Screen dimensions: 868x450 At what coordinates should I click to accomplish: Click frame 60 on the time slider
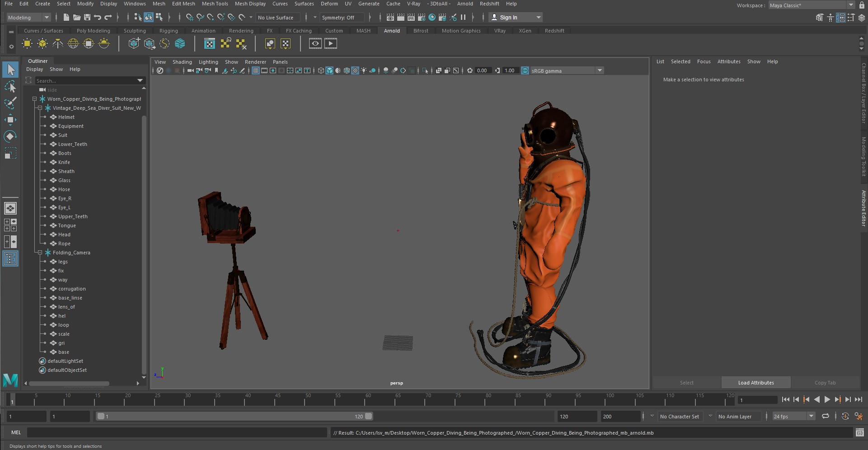tap(368, 399)
